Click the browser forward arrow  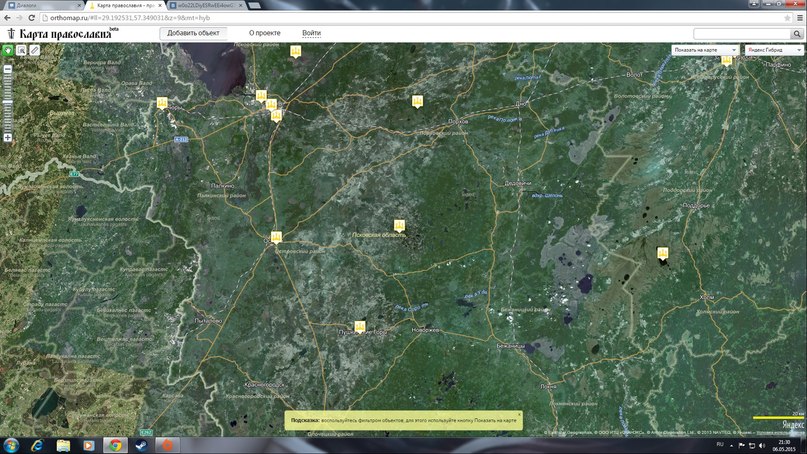click(20, 18)
